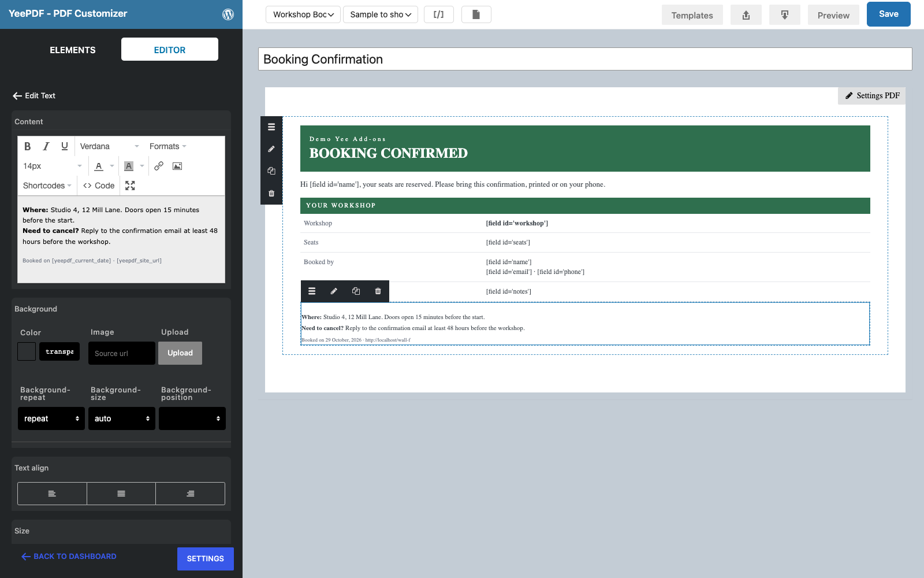Delete the selected text block via trash icon

[x=378, y=291]
